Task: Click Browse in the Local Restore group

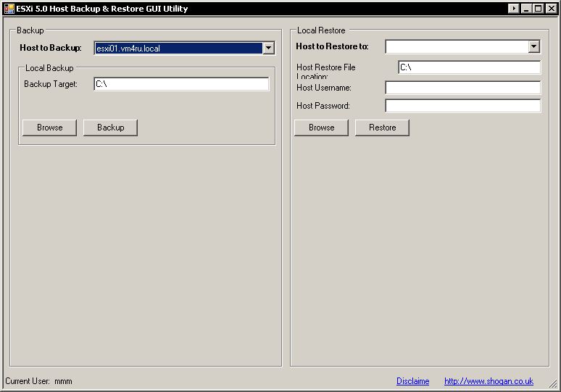Action: 322,128
